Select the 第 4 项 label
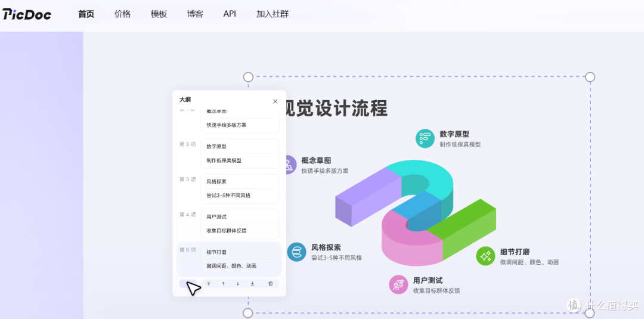 point(188,214)
